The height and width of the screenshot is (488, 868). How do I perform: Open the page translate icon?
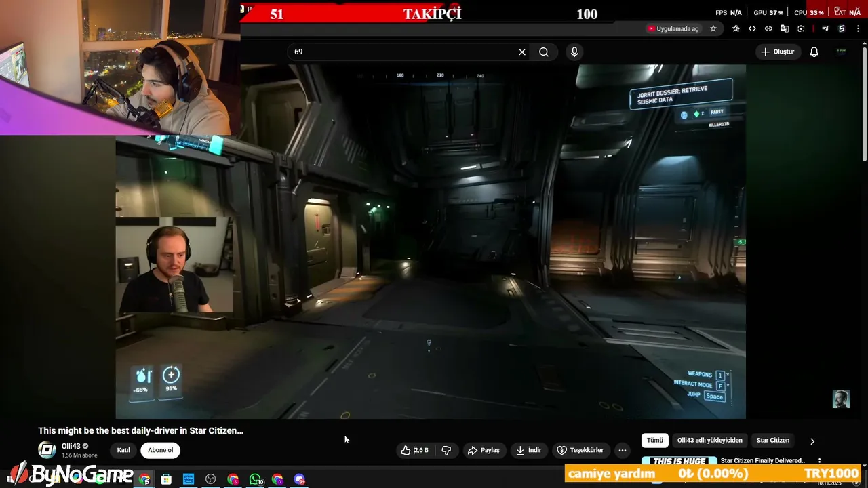785,28
